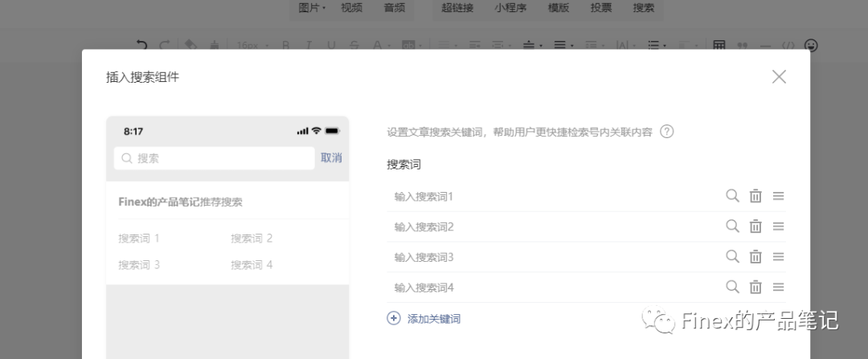Screen dimensions: 868x359
Task: Click the undo arrow in editor toolbar
Action: tap(141, 45)
